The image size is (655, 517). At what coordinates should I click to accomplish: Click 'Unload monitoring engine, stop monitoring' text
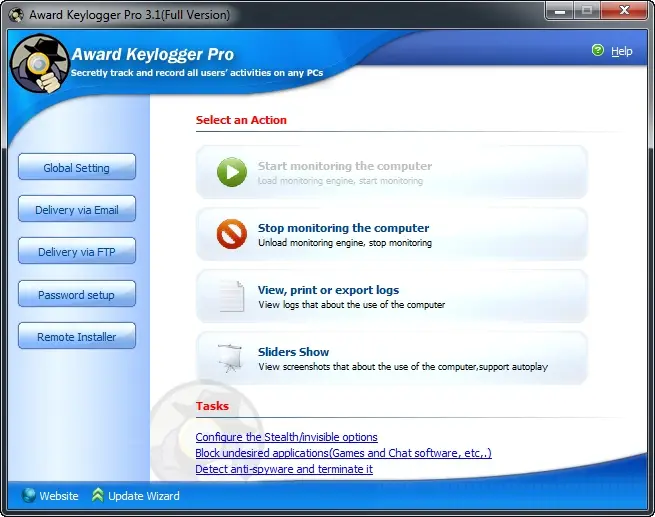click(345, 243)
